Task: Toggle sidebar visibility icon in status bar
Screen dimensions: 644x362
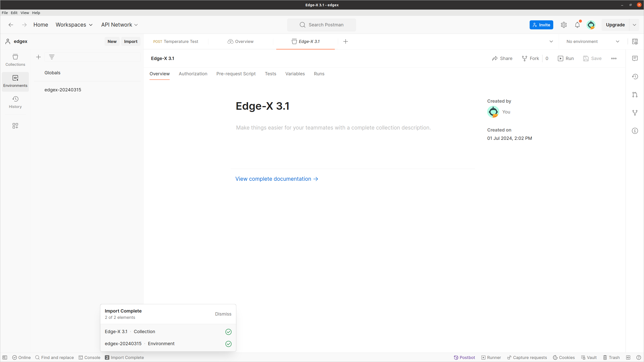Action: tap(5, 357)
